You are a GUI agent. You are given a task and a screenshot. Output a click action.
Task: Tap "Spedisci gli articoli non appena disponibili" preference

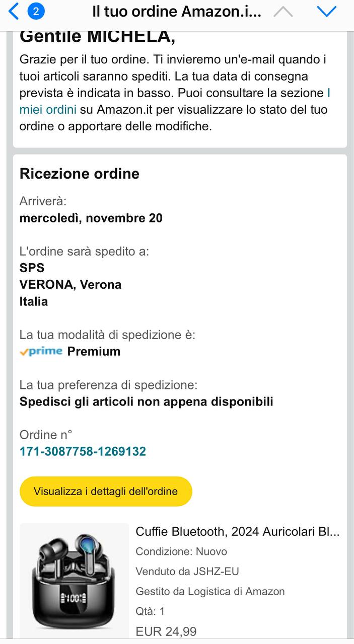(146, 401)
